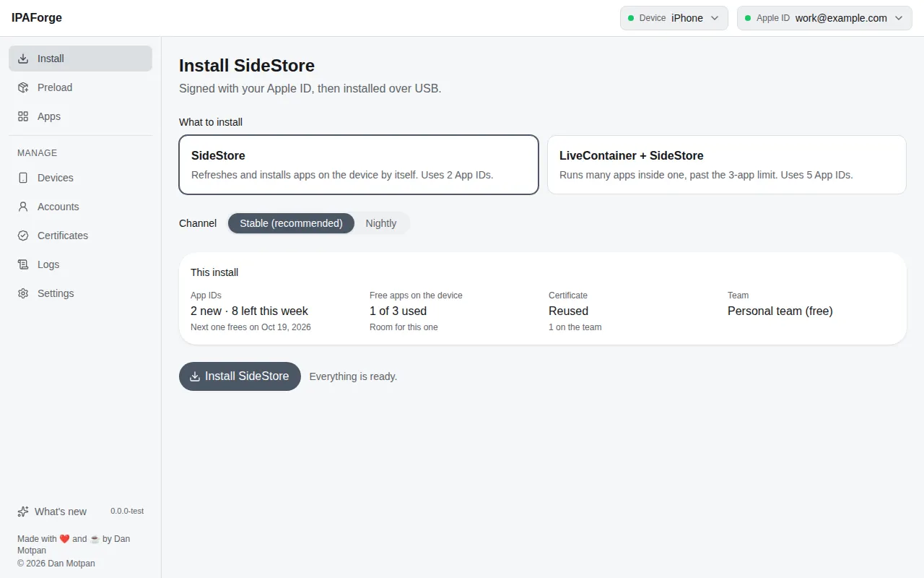Open the Logs page link
The width and height of the screenshot is (924, 578).
(80, 264)
